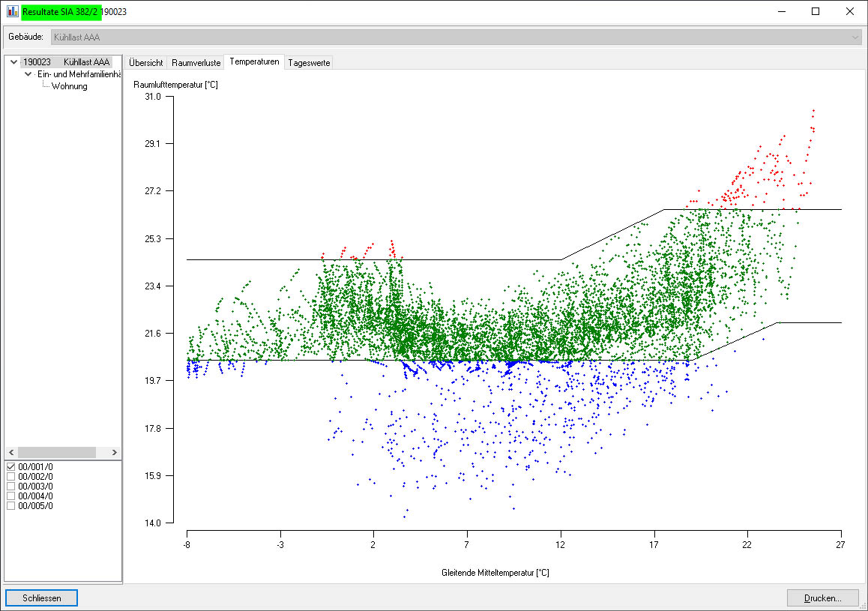Check the 00/002/0 checkbox
This screenshot has width=868, height=611.
[x=11, y=477]
